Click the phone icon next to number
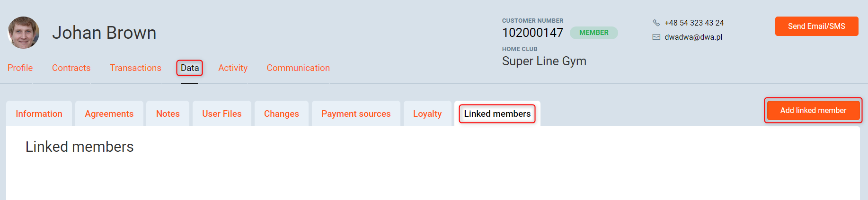This screenshot has height=200, width=868. click(656, 23)
